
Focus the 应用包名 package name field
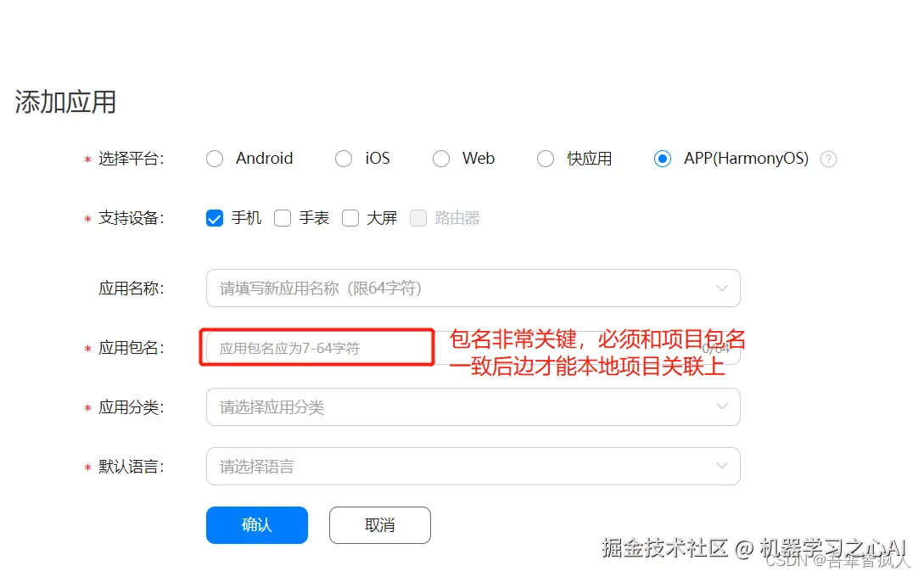pyautogui.click(x=473, y=348)
